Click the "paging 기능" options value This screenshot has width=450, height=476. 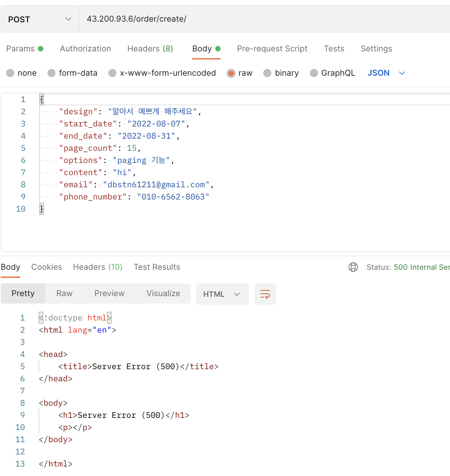tap(141, 160)
